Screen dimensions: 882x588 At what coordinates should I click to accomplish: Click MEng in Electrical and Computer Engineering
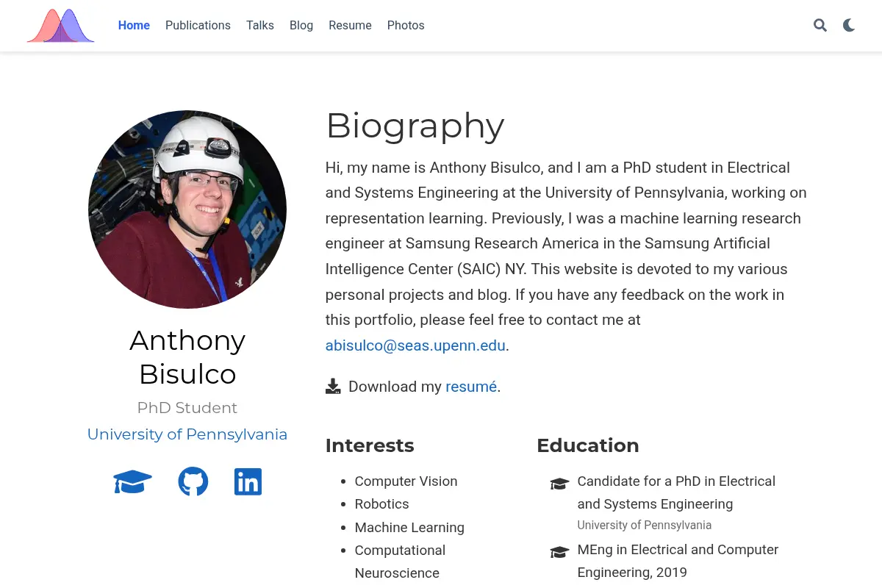click(678, 561)
